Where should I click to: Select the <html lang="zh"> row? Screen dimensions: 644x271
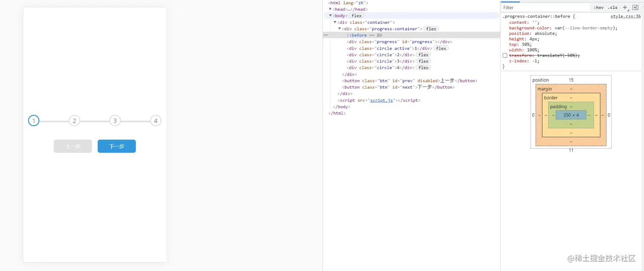point(411,3)
